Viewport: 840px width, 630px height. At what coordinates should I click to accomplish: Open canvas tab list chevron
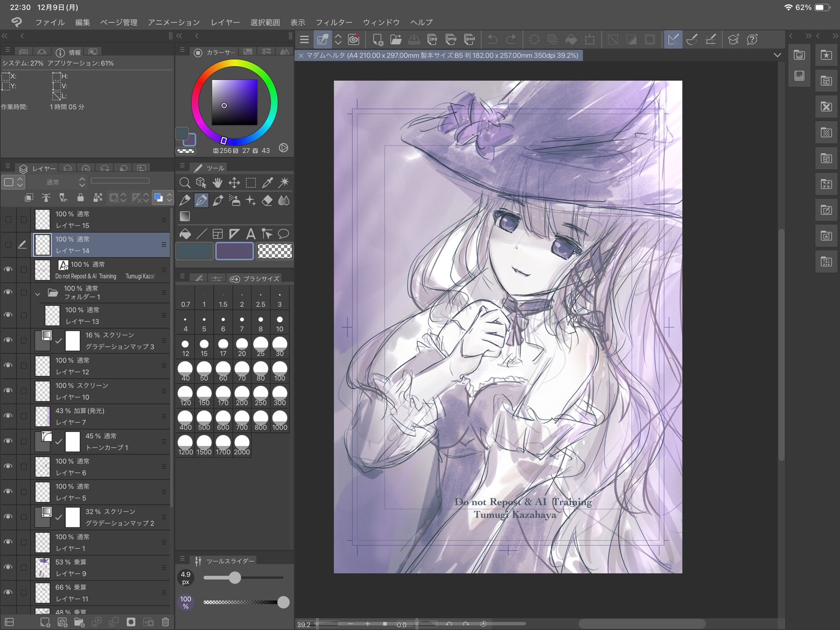(777, 55)
